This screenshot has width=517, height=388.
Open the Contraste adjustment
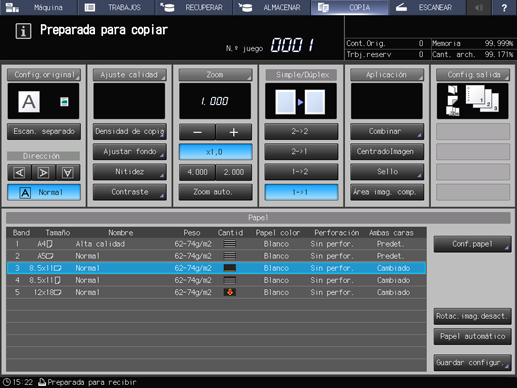(129, 192)
